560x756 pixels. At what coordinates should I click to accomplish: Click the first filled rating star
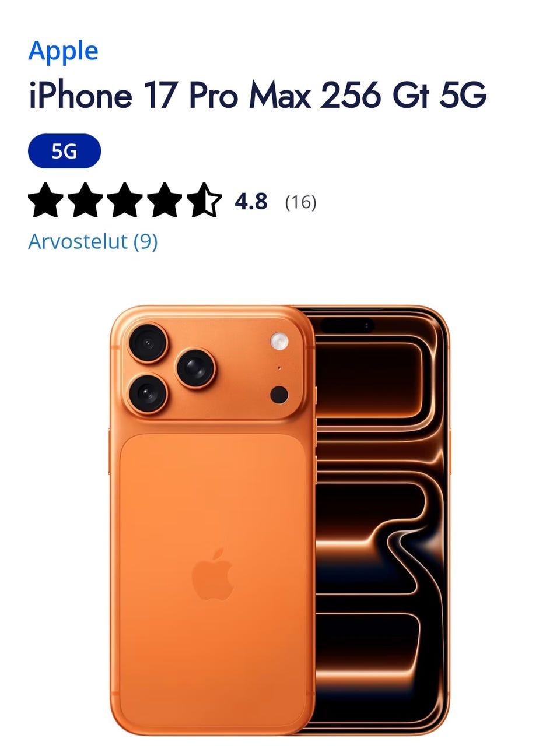[x=45, y=201]
